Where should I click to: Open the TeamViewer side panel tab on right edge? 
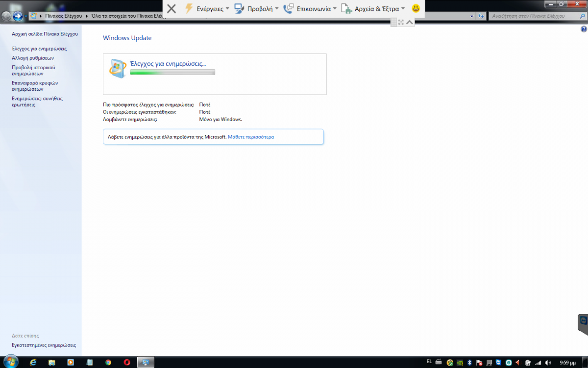pyautogui.click(x=583, y=324)
